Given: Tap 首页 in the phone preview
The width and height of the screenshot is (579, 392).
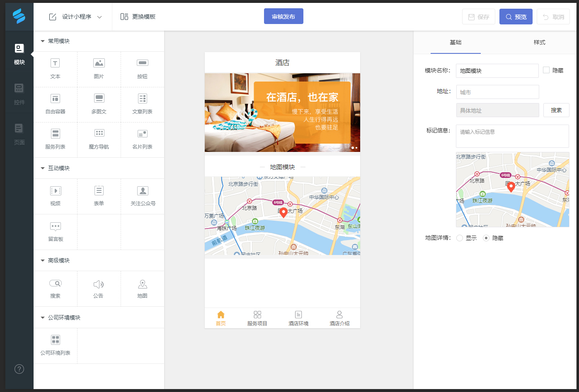Looking at the screenshot, I should (x=221, y=318).
